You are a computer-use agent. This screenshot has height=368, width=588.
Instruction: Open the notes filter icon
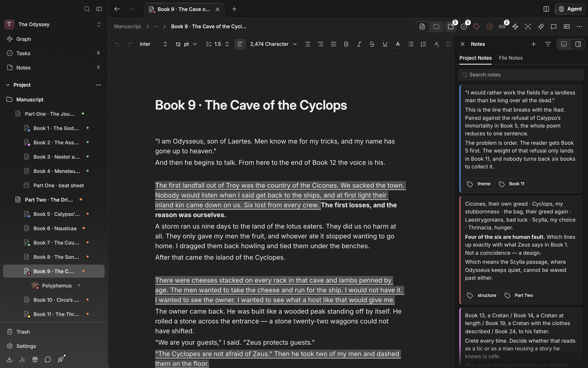[548, 44]
